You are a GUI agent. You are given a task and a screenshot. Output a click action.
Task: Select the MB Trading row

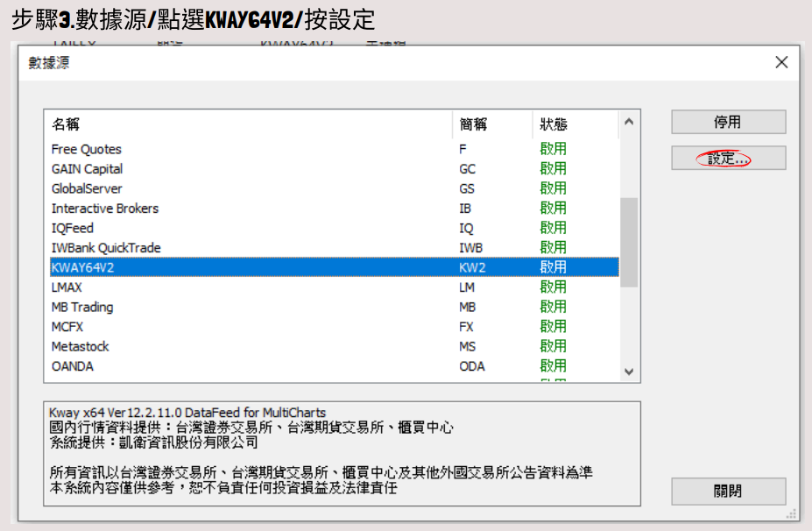click(x=334, y=307)
